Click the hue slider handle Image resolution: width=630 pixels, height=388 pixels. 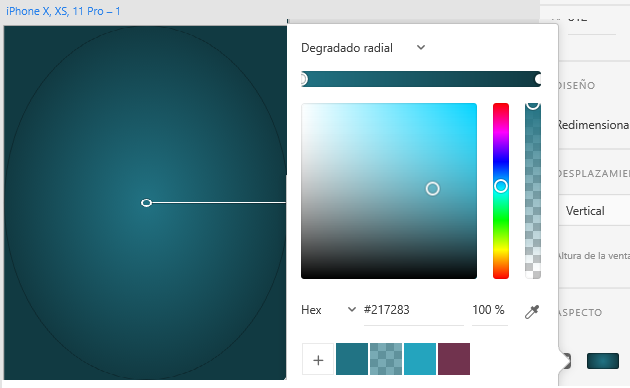click(x=501, y=186)
